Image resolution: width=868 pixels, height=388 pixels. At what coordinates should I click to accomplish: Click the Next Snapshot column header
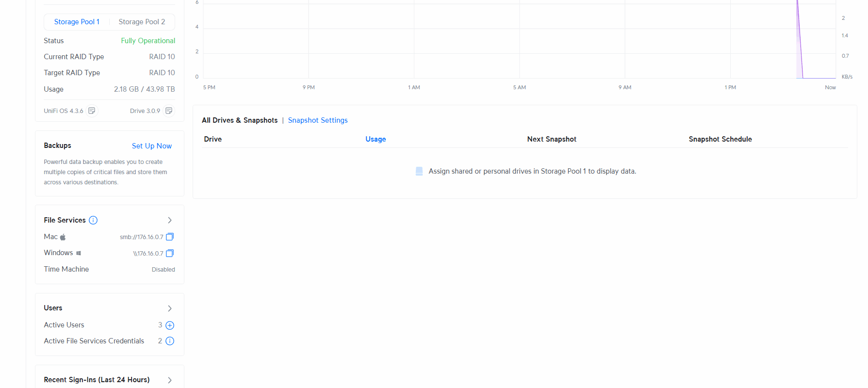click(x=552, y=139)
